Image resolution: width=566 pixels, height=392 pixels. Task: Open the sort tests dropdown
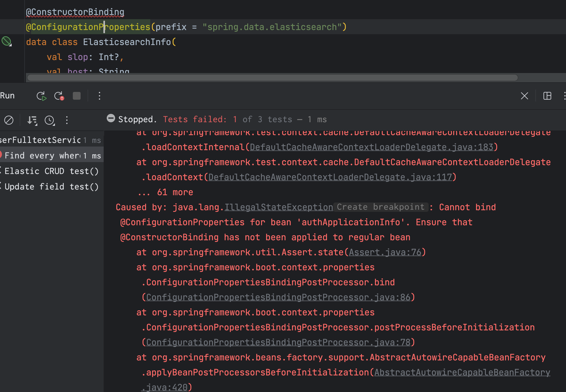[32, 120]
